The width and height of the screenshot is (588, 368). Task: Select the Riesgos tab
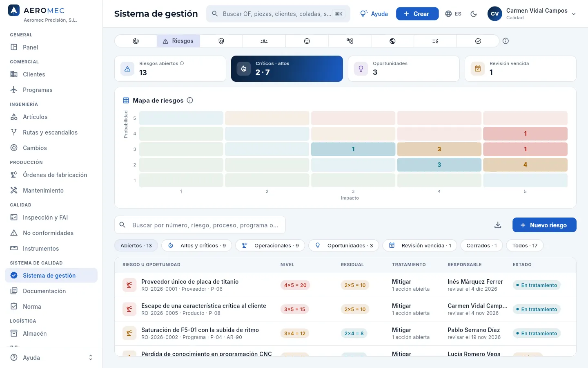tap(178, 41)
